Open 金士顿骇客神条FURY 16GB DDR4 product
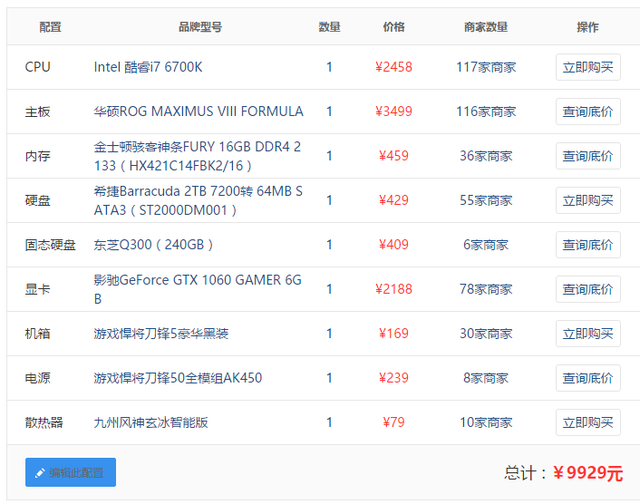The image size is (640, 504). [198, 156]
